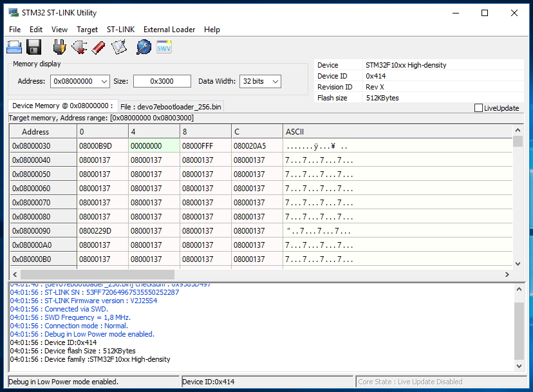Click the Open file toolbar icon
This screenshot has width=533, height=392.
14,47
